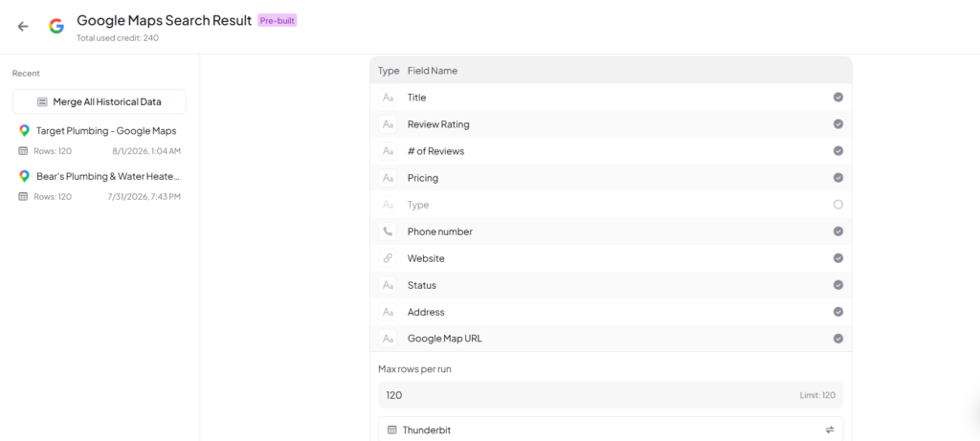The width and height of the screenshot is (980, 441).
Task: Click the merge icon in Merge All Historical Data
Action: (x=42, y=101)
